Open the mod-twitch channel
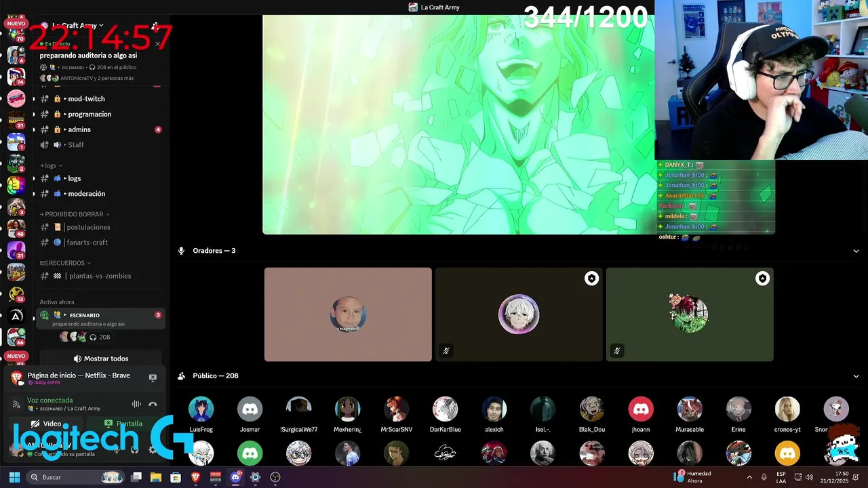The height and width of the screenshot is (488, 868). pyautogui.click(x=100, y=99)
